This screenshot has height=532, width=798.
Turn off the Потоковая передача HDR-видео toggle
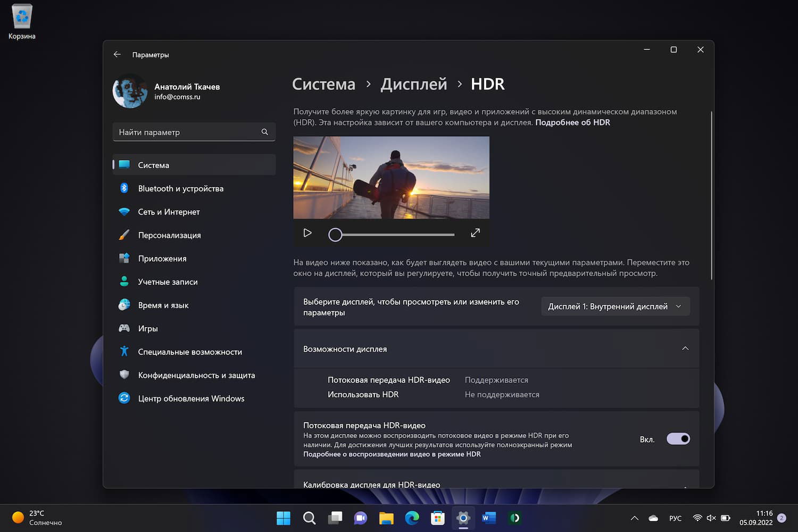point(678,439)
